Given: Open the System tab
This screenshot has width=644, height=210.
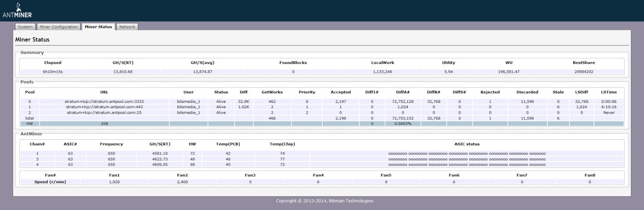Looking at the screenshot, I should [25, 27].
